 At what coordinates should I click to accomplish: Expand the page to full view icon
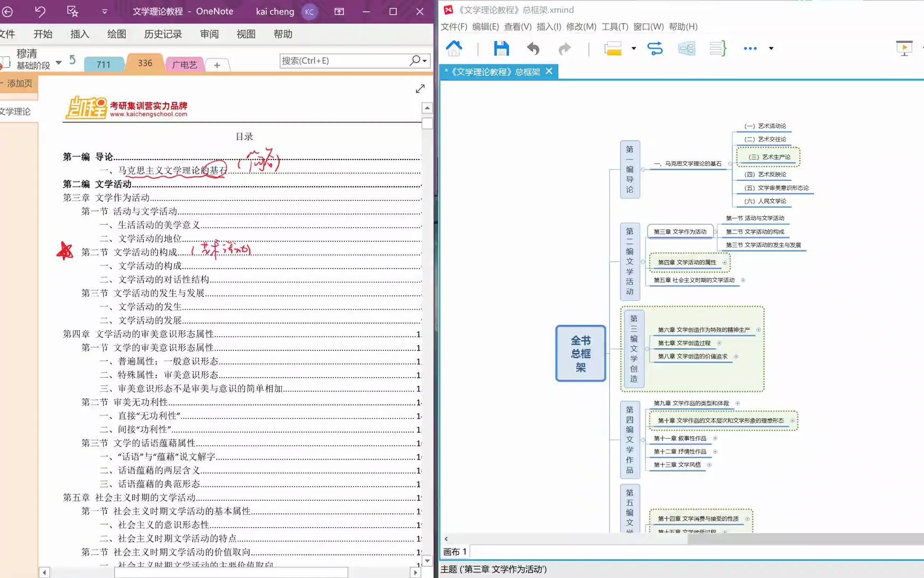click(x=420, y=89)
